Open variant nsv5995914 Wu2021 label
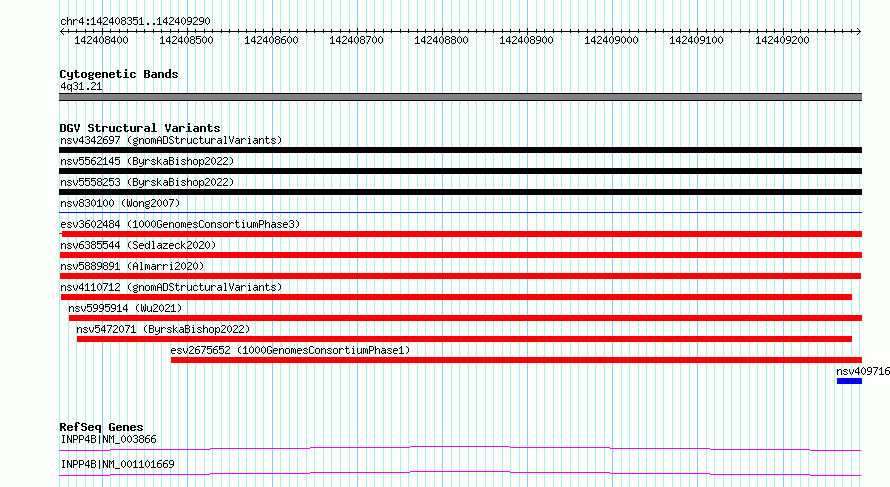 click(125, 308)
